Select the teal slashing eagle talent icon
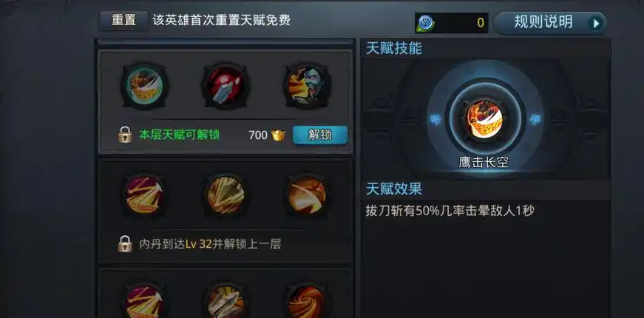Viewport: 644px width, 318px height. coord(144,86)
